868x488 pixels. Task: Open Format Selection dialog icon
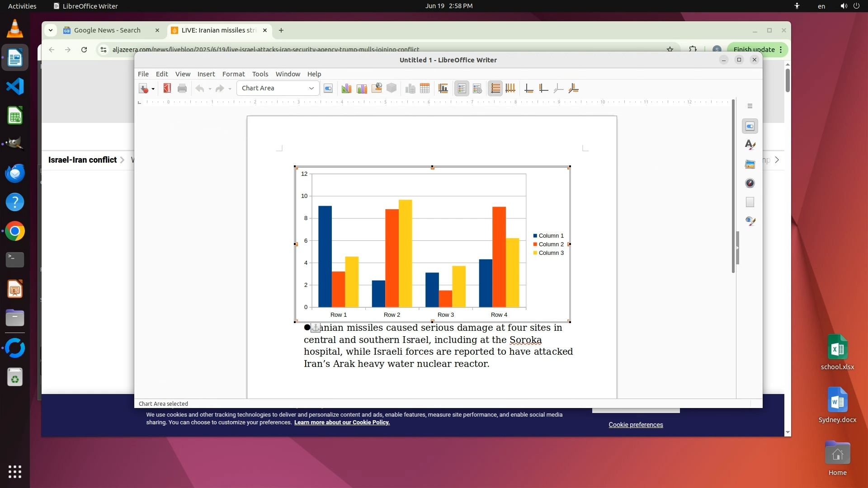(328, 89)
